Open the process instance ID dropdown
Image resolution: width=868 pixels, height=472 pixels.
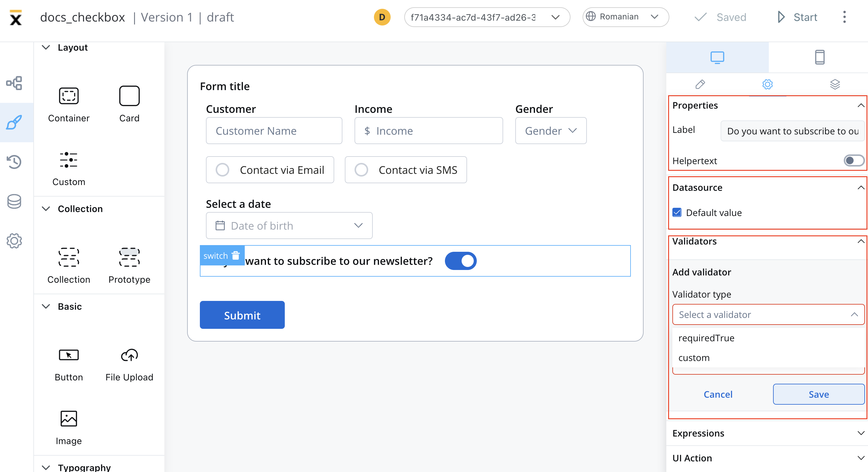(x=487, y=17)
